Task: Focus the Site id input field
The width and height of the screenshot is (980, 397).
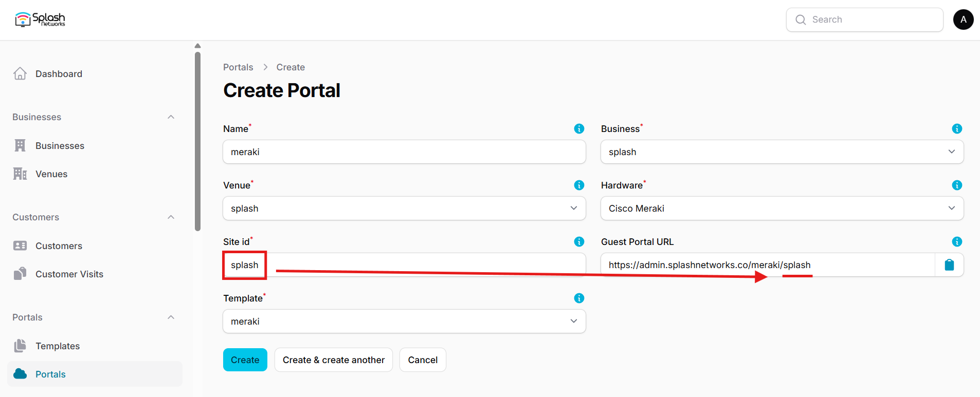Action: (404, 265)
